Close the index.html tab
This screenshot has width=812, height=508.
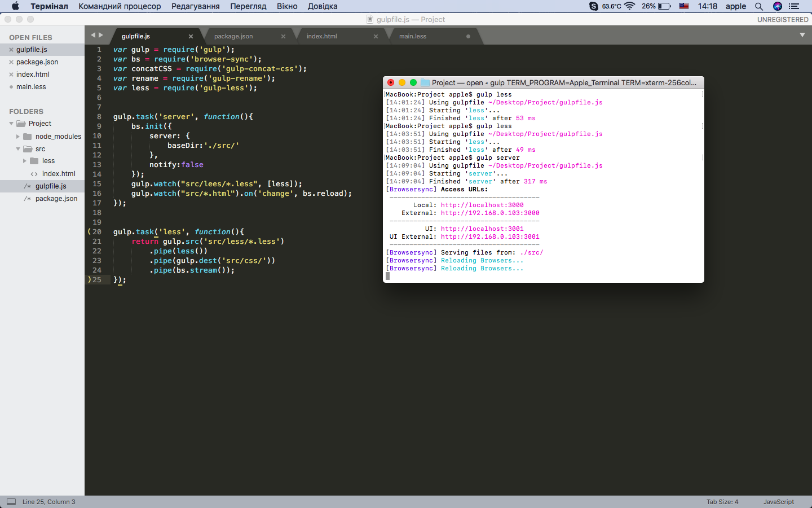coord(376,36)
